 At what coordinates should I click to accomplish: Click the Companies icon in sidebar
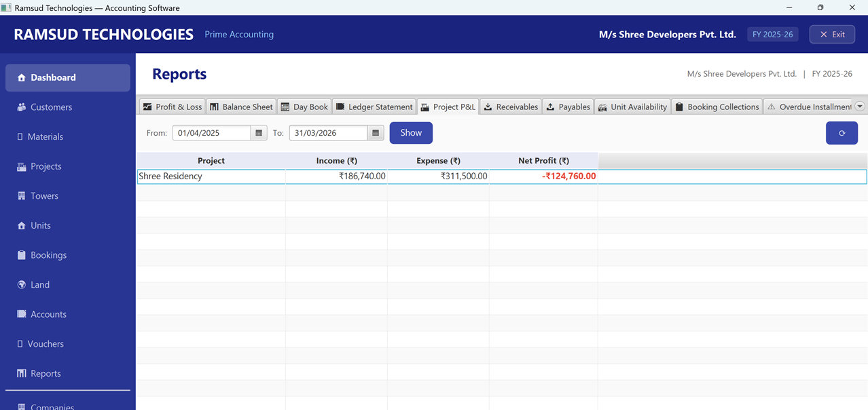point(21,407)
